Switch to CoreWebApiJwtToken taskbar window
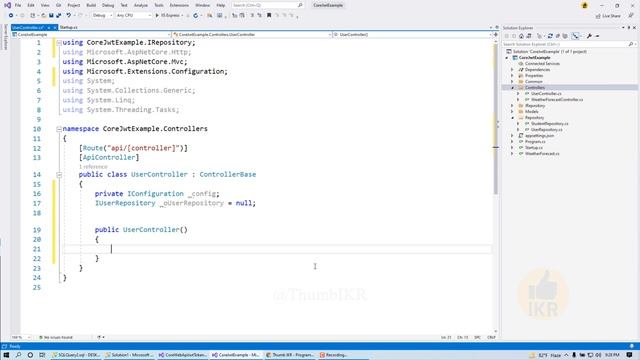The width and height of the screenshot is (640, 360). 183,355
